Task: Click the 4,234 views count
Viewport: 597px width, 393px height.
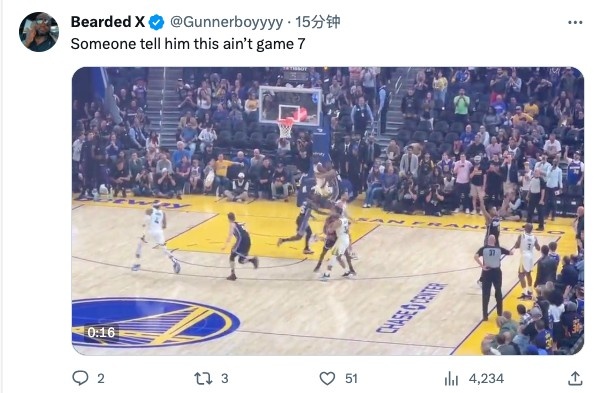Action: tap(486, 379)
